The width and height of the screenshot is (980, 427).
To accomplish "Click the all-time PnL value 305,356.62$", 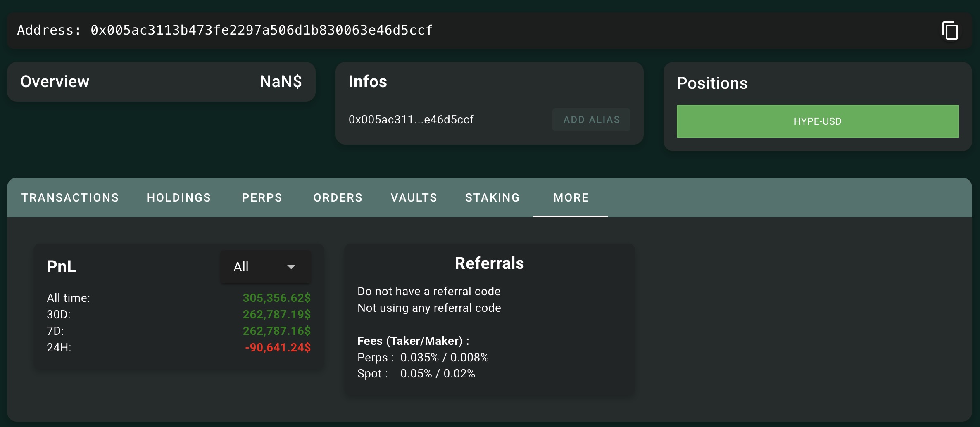I will pyautogui.click(x=277, y=298).
